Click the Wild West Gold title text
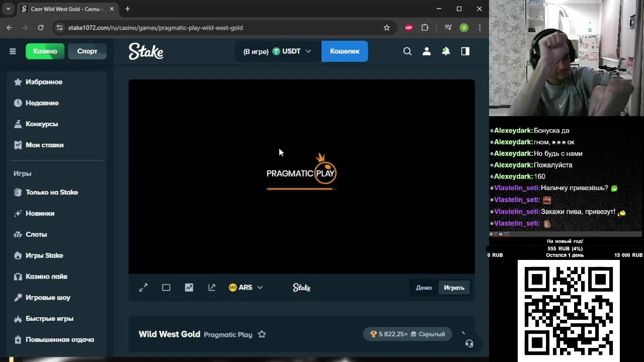Screen dimensions: 644x362 tap(170, 334)
